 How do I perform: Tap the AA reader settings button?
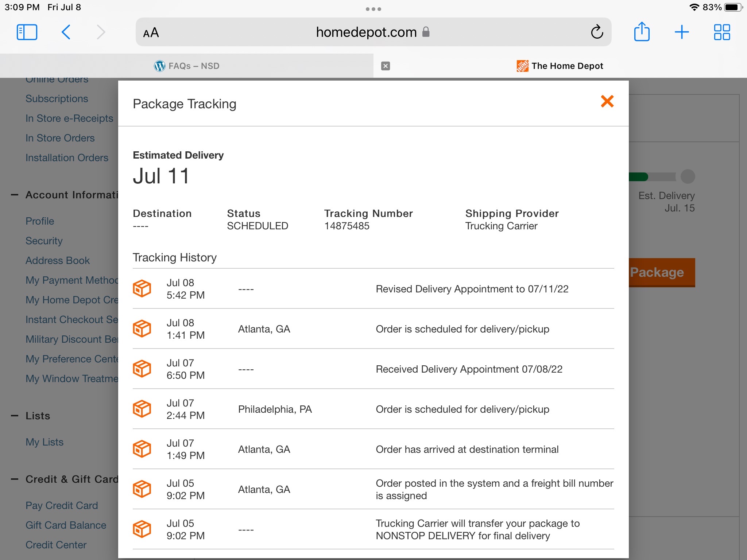click(x=151, y=33)
